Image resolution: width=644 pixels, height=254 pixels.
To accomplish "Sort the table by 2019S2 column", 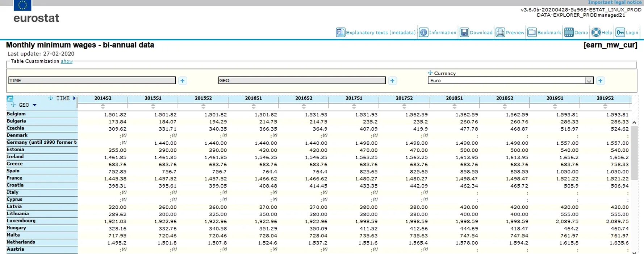I will 605,106.
